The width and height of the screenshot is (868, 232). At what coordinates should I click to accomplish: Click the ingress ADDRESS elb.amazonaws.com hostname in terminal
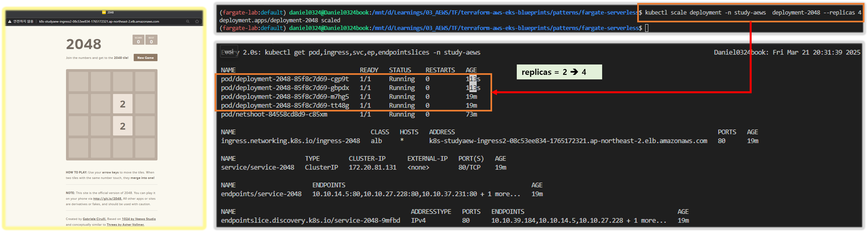(568, 141)
